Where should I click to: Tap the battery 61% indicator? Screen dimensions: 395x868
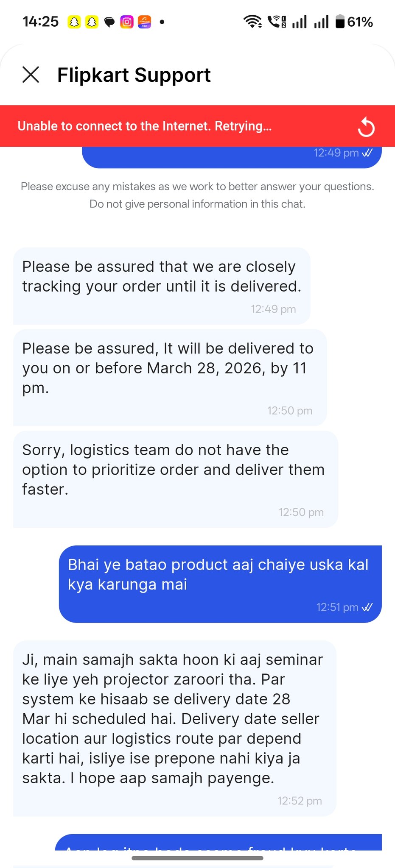[x=354, y=22]
